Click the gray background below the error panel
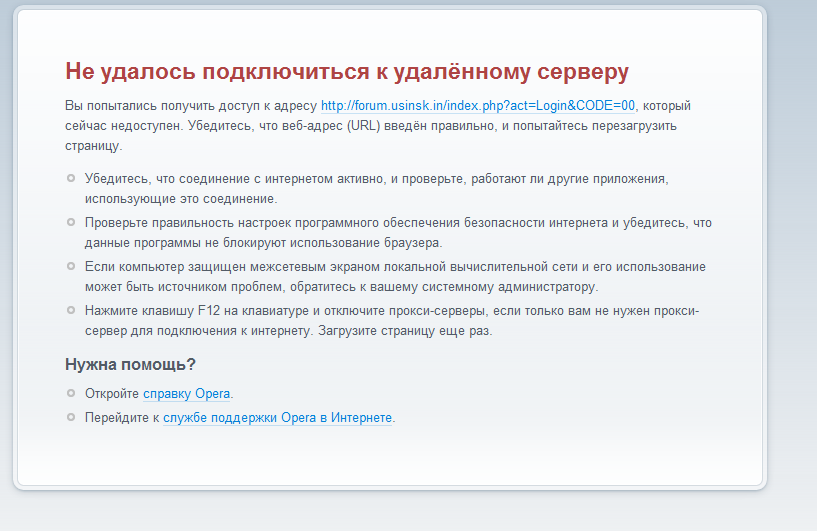The image size is (817, 531). pos(400,512)
